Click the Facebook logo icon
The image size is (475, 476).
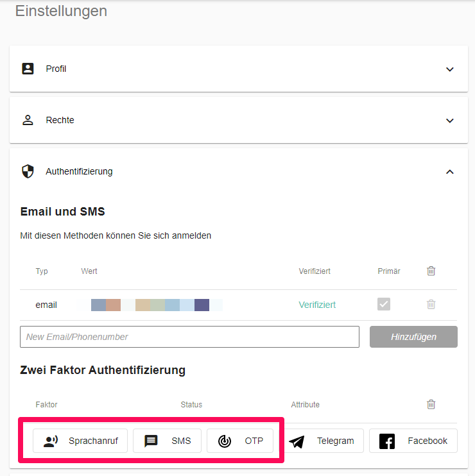coord(387,441)
